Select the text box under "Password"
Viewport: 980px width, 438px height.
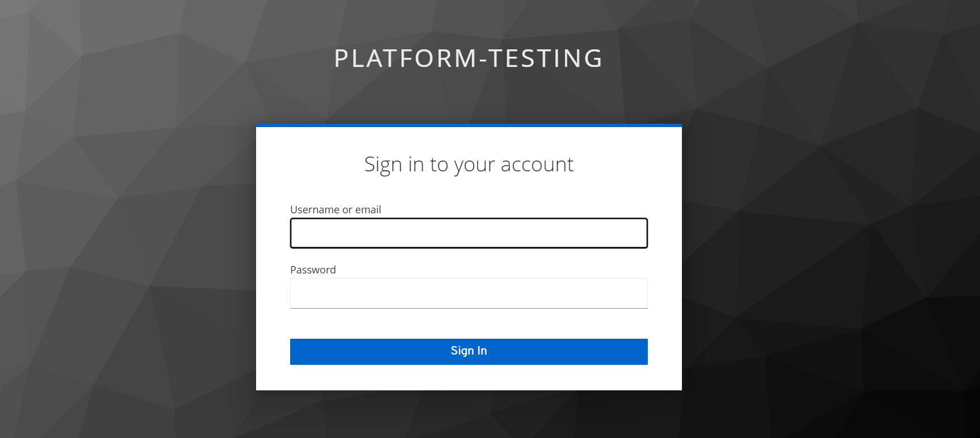pos(468,293)
